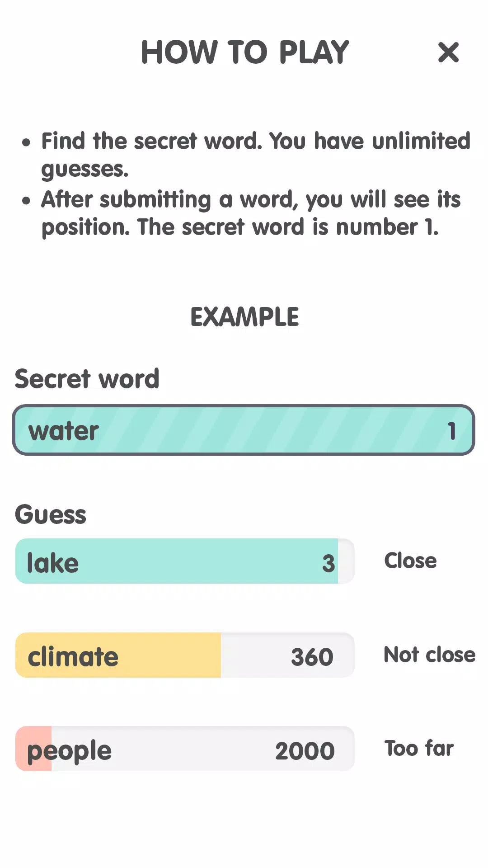Tap the 'Not close' hint label
Viewport: 488px width, 868px height.
(x=429, y=655)
